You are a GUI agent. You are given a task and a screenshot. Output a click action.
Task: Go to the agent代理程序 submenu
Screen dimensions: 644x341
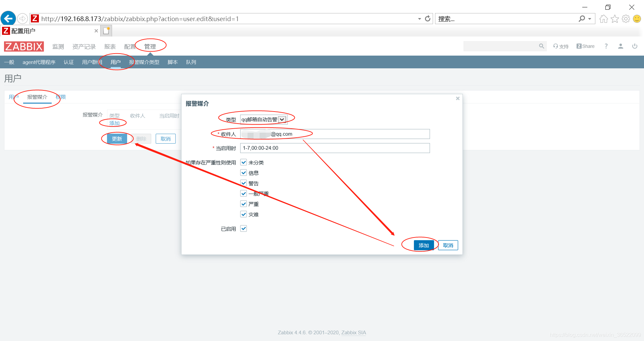pyautogui.click(x=39, y=62)
